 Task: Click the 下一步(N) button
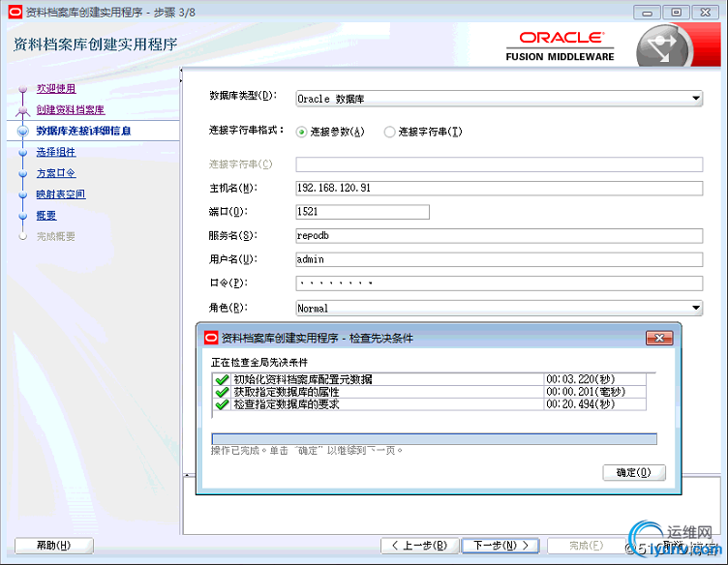500,546
